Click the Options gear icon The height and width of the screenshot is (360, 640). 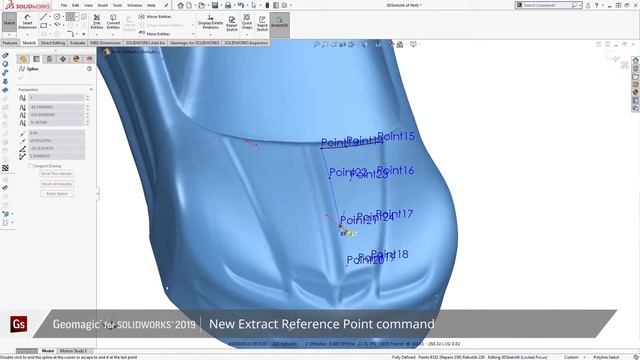pos(284,5)
